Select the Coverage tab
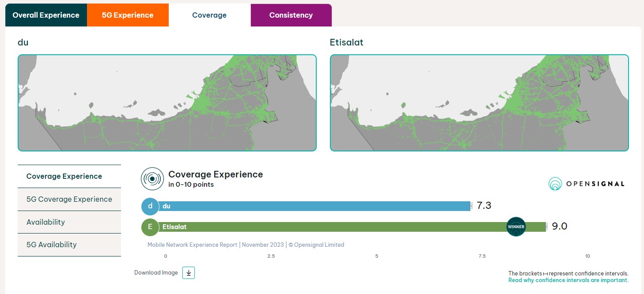Viewport: 644px width, 294px height. click(209, 15)
